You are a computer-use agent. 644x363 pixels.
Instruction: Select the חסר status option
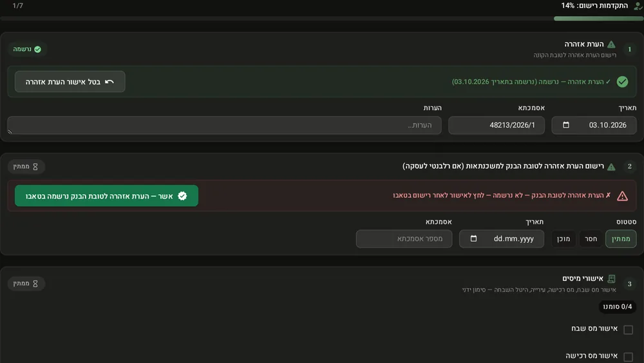pos(591,239)
